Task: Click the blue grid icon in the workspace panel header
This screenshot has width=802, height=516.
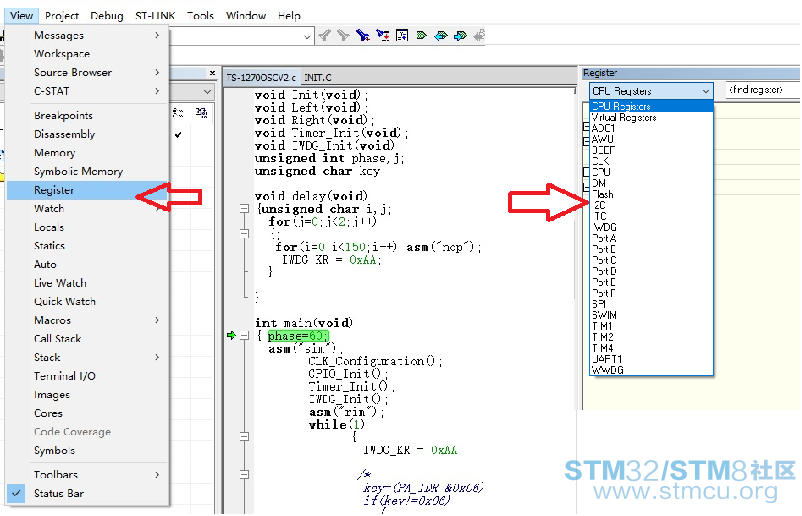Action: 202,113
